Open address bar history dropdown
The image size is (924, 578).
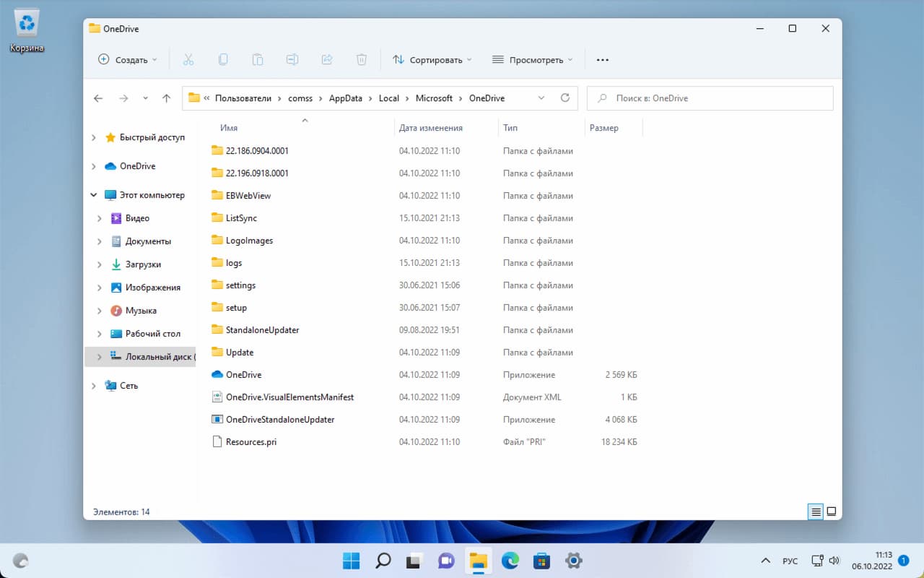(542, 98)
